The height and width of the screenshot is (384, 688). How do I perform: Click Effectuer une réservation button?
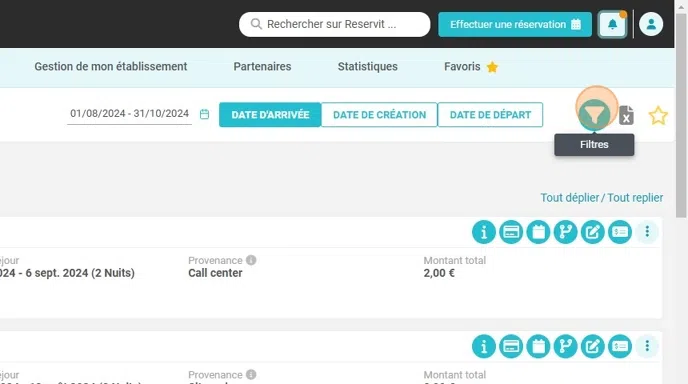click(515, 25)
